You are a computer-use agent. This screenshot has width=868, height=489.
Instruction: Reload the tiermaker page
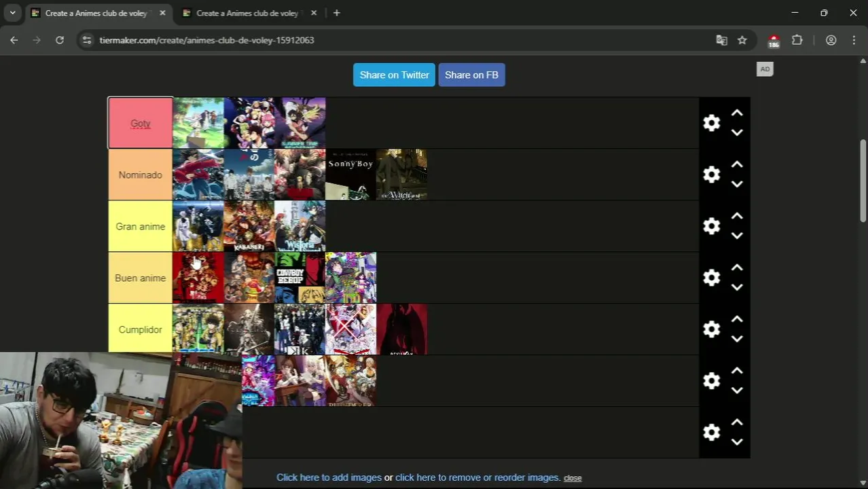click(60, 40)
